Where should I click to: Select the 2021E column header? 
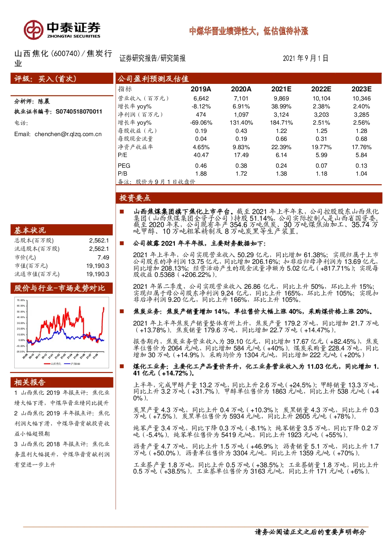281,89
